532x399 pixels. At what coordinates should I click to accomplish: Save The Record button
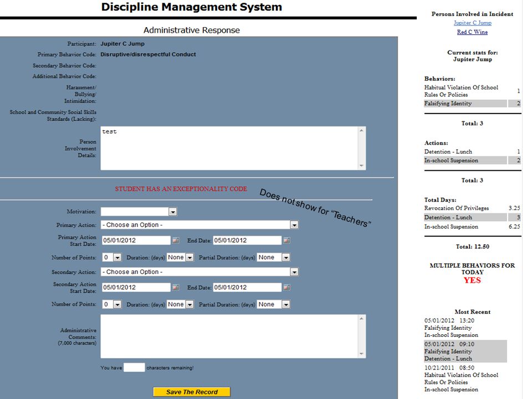[192, 392]
